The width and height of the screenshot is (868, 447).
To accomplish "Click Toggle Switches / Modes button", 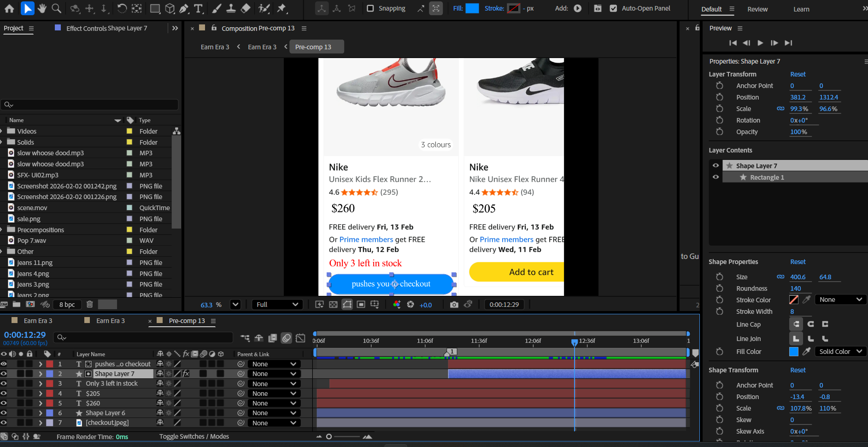I will 194,436.
